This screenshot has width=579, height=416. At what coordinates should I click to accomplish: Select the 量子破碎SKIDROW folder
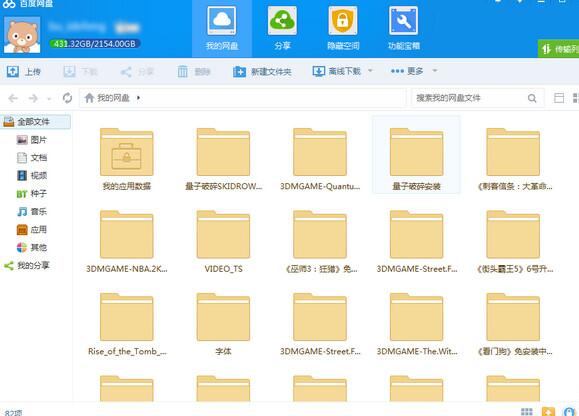tap(223, 159)
